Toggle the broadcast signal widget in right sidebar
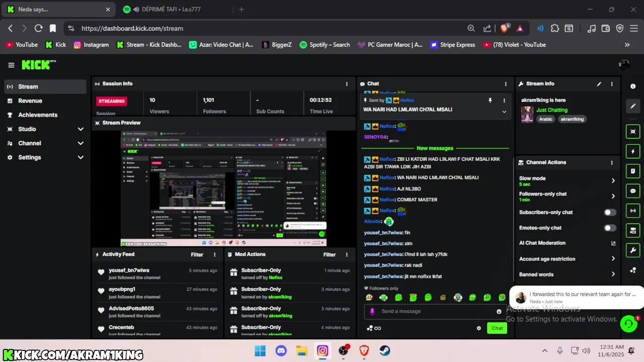The width and height of the screenshot is (644, 362). click(x=633, y=211)
